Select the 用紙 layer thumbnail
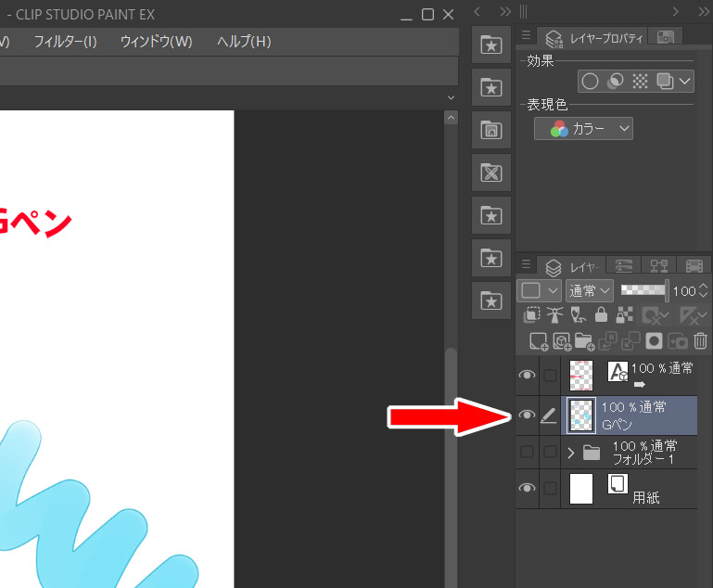The image size is (713, 588). tap(581, 489)
